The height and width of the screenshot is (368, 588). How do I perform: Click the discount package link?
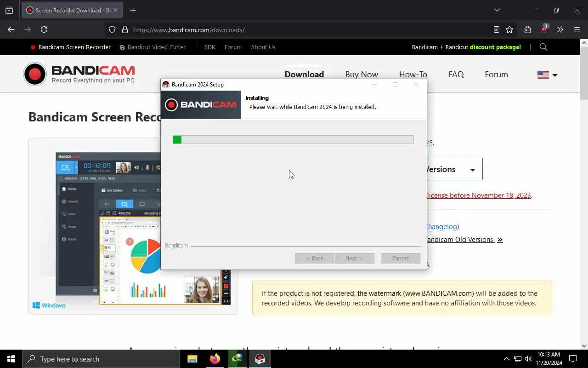coord(495,47)
